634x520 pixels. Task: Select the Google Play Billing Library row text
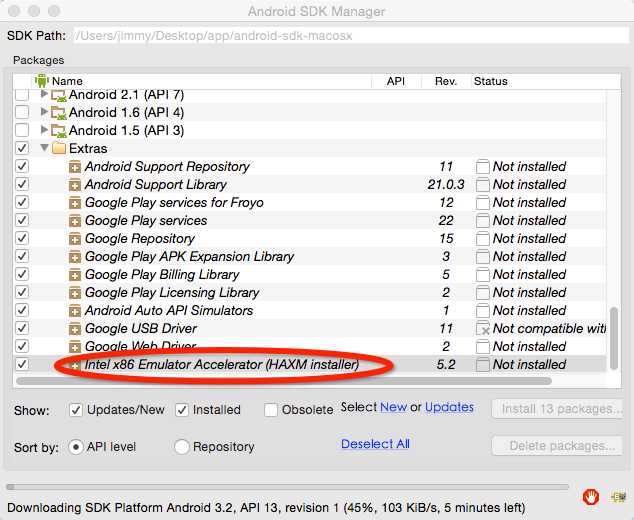click(162, 275)
